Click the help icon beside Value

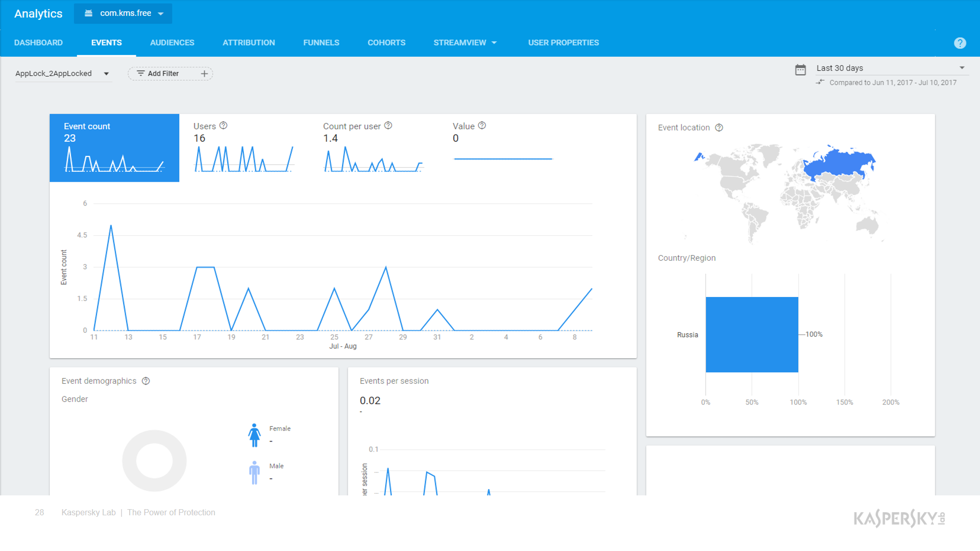(x=482, y=126)
